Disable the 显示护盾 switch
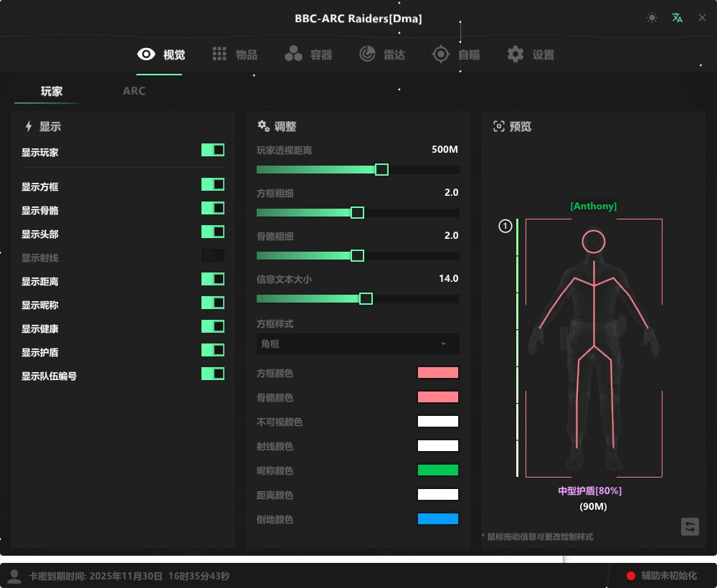Image resolution: width=717 pixels, height=588 pixels. [x=213, y=350]
